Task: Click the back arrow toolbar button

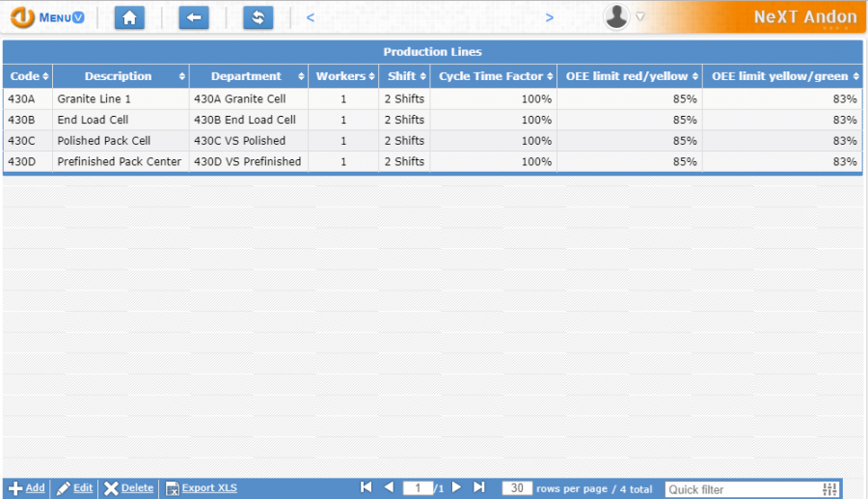Action: [x=194, y=17]
